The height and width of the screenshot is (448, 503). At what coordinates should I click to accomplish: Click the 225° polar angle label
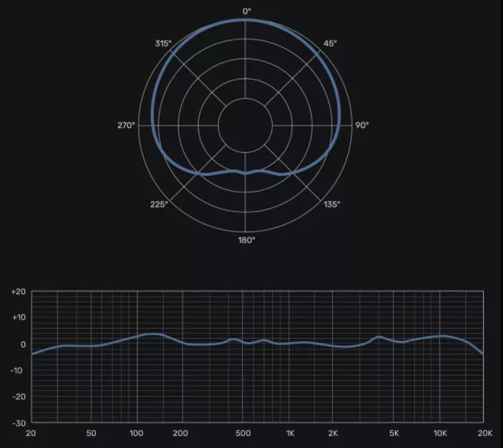[x=159, y=204]
